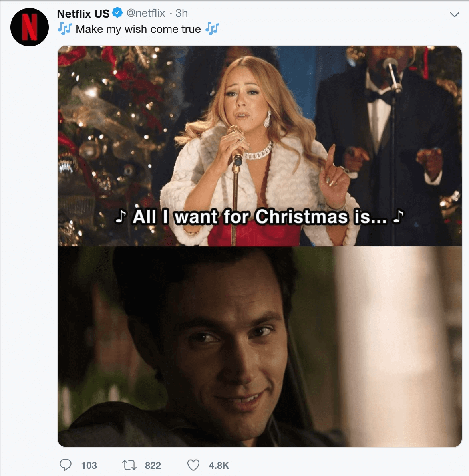Open the 3h timestamp link
Screen dimensions: 469x476
[182, 13]
